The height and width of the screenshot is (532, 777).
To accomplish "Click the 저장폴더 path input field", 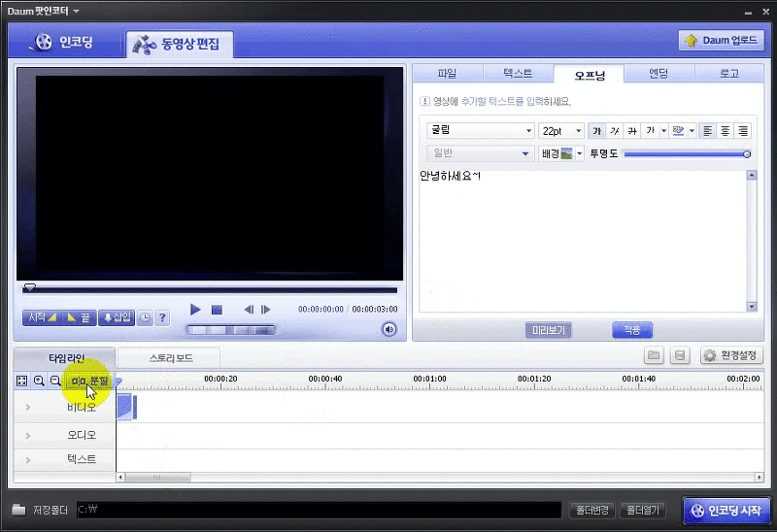I will [320, 510].
